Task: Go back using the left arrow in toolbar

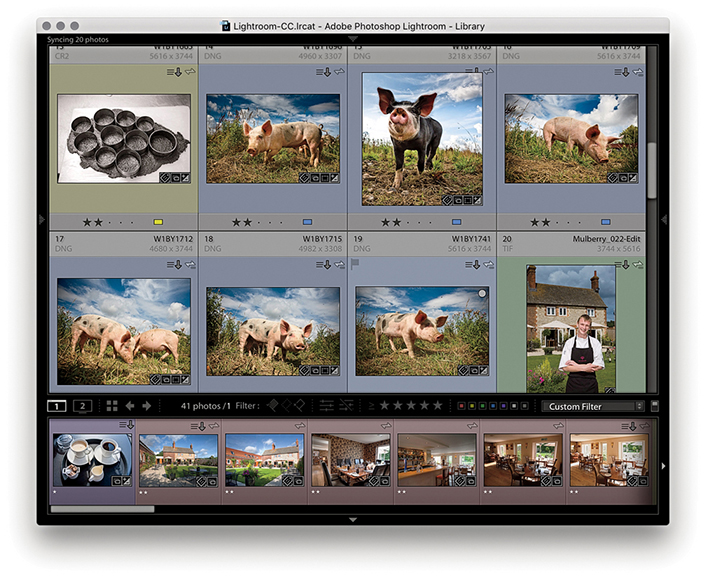Action: (130, 406)
